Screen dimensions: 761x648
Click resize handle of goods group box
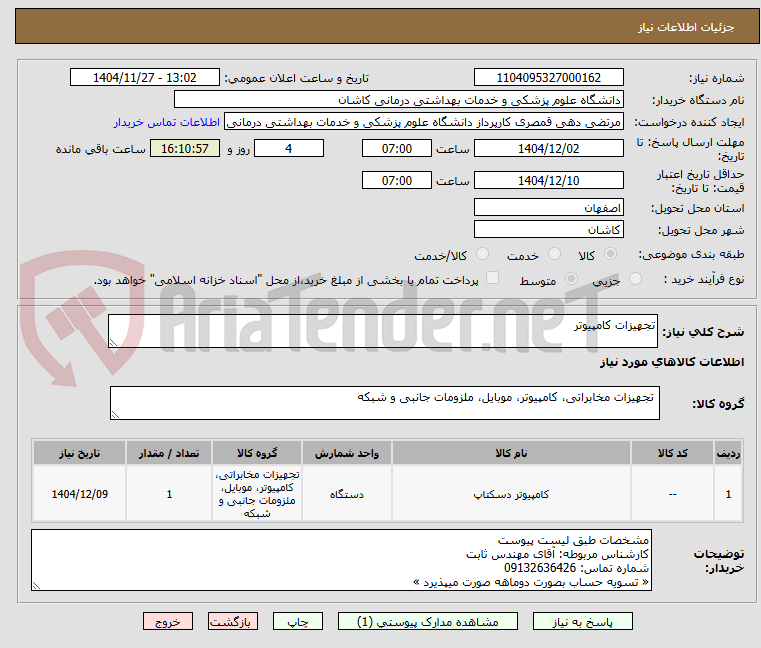pyautogui.click(x=115, y=415)
